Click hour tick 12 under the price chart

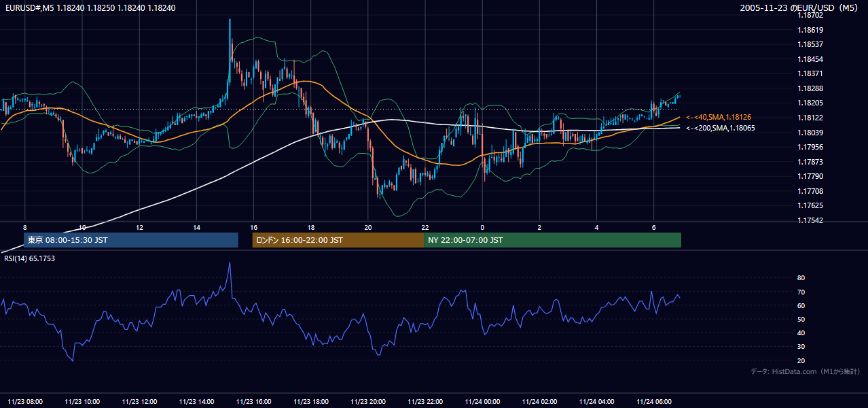139,227
